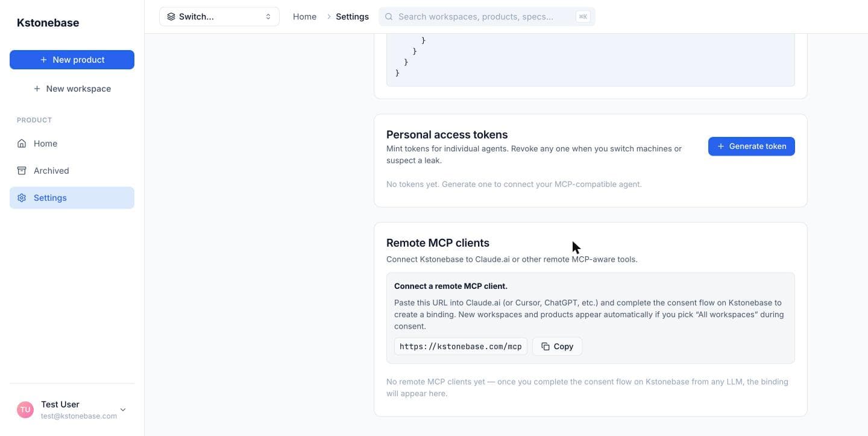
Task: Click the breadcrumb chevron separator
Action: click(329, 17)
